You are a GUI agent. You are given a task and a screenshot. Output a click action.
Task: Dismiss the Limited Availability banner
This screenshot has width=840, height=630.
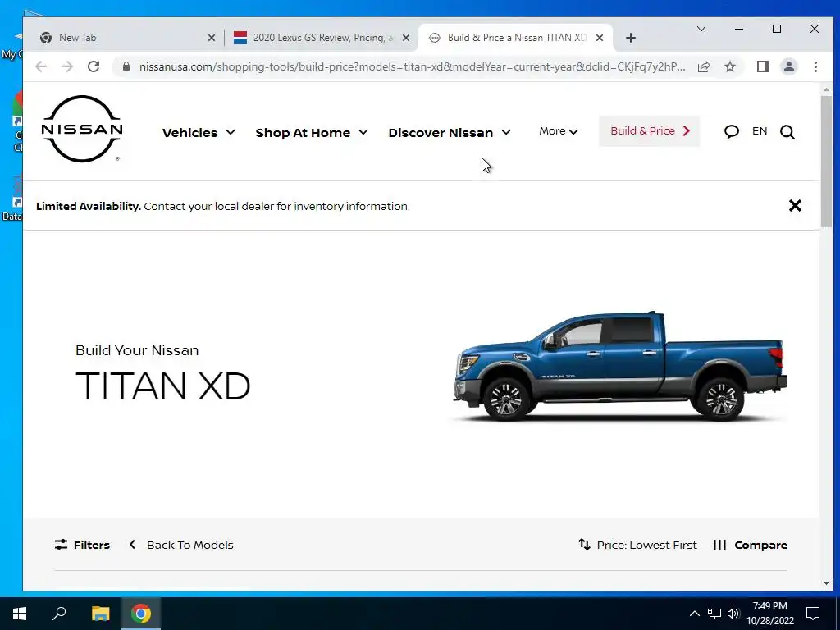(x=795, y=205)
